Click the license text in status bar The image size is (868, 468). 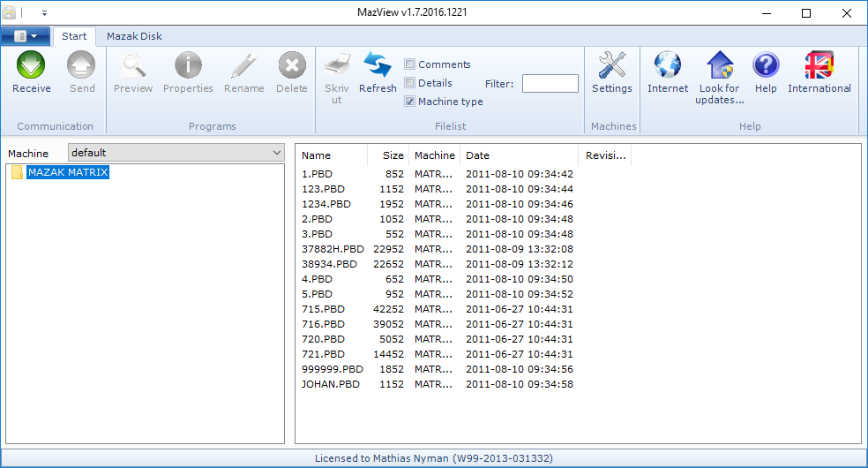coord(434,458)
